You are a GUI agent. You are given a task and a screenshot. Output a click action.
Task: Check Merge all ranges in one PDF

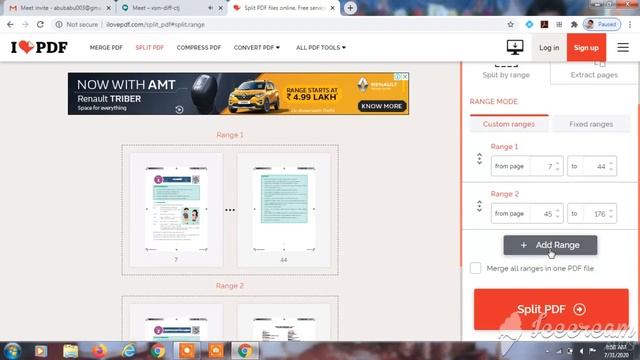point(475,268)
